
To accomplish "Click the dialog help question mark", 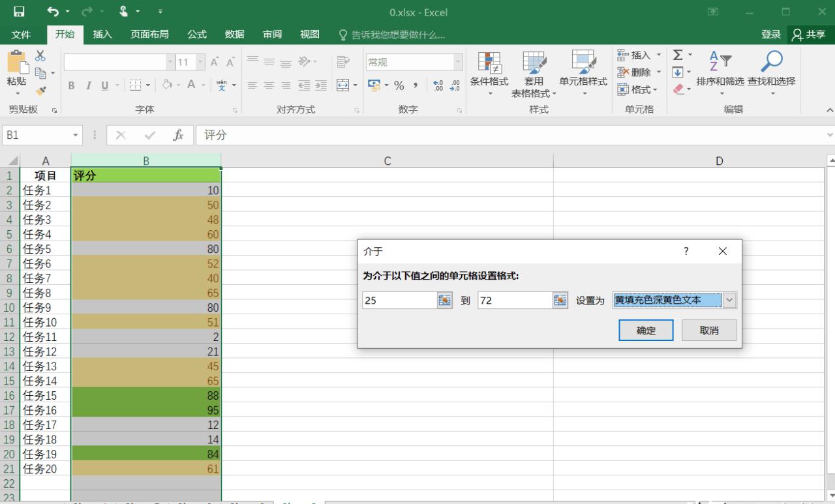I will click(686, 251).
